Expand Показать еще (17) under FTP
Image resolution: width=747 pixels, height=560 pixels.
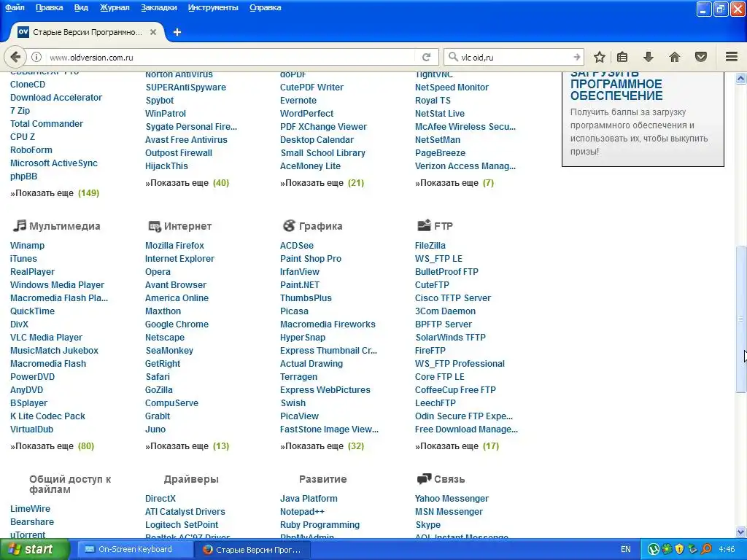click(457, 446)
